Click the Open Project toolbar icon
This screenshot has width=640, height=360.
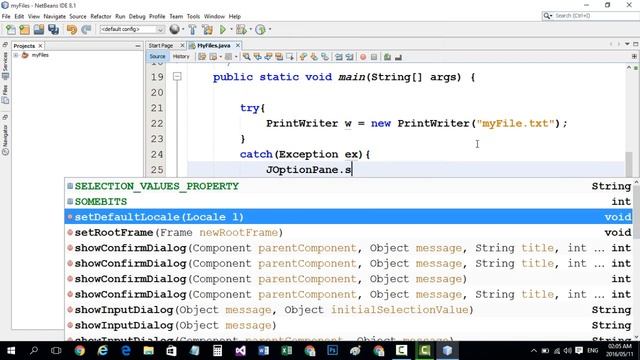pos(39,29)
